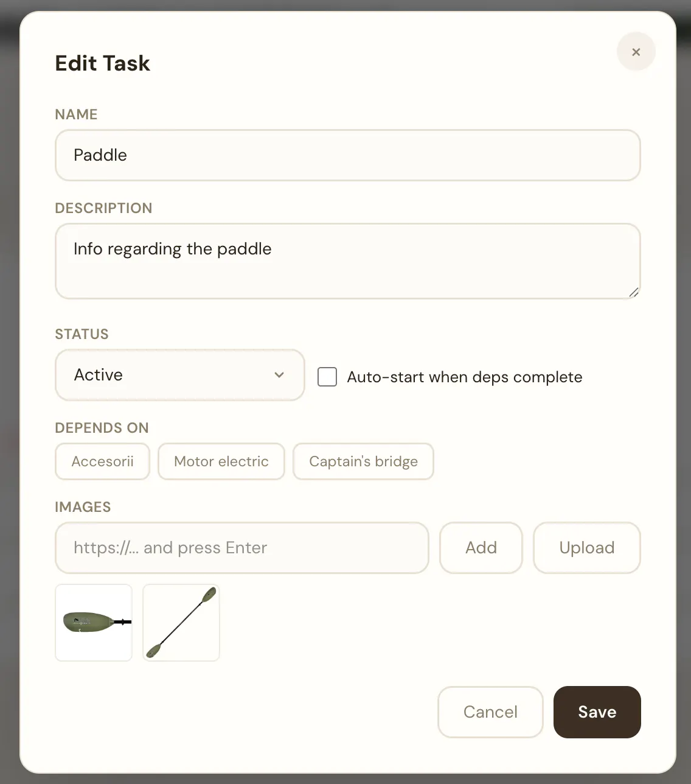Click the Auto-start when deps complete text
The height and width of the screenshot is (784, 691).
[x=465, y=377]
